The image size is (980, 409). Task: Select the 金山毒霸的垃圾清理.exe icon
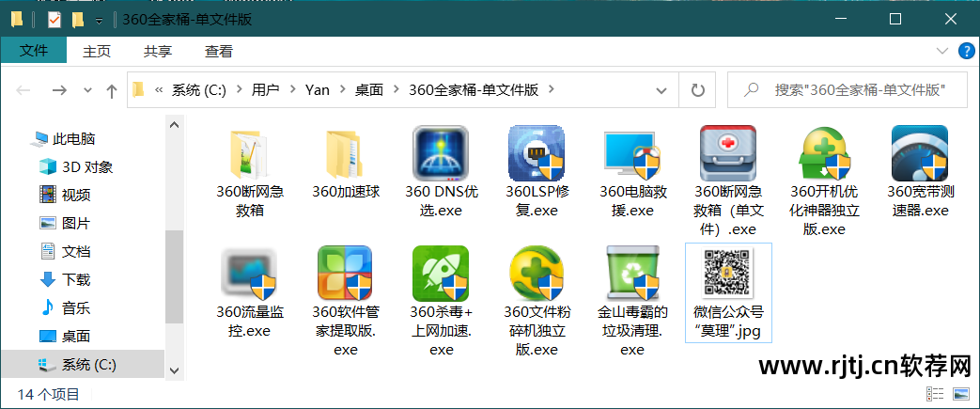(631, 274)
